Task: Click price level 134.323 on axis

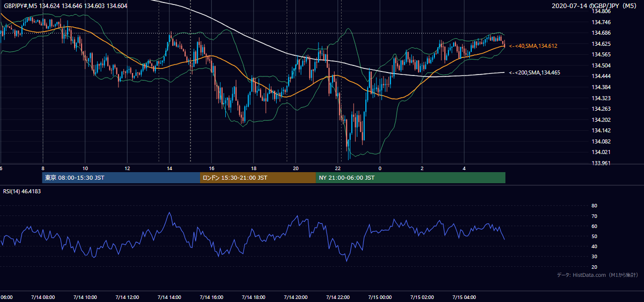Action: (x=601, y=98)
